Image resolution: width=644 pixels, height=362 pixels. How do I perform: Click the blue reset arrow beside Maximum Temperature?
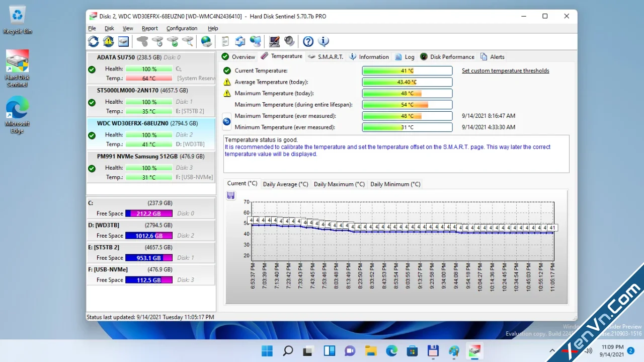226,121
